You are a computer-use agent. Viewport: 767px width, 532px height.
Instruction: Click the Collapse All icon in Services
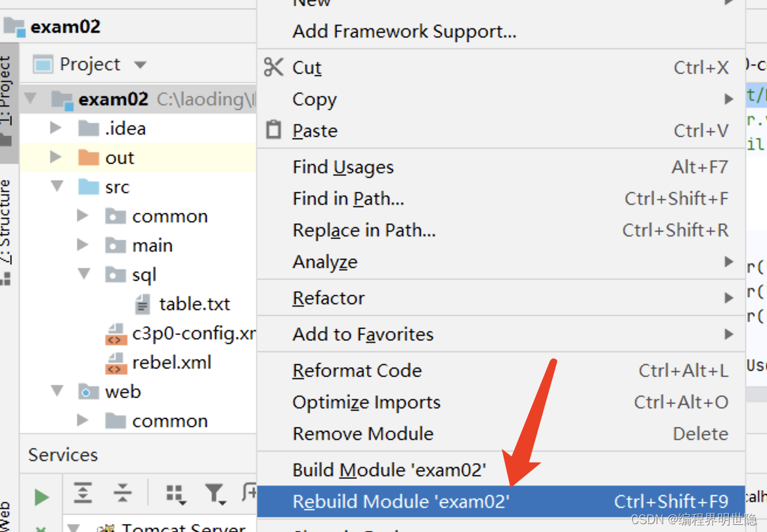click(x=122, y=493)
